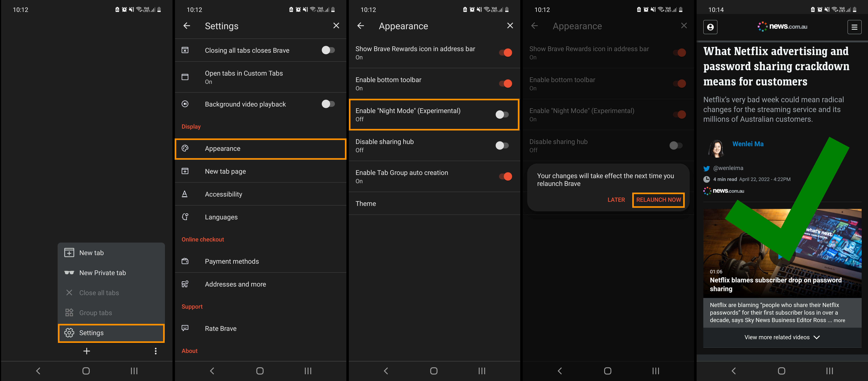Image resolution: width=868 pixels, height=381 pixels.
Task: Go back from active Appearance screen
Action: point(361,26)
